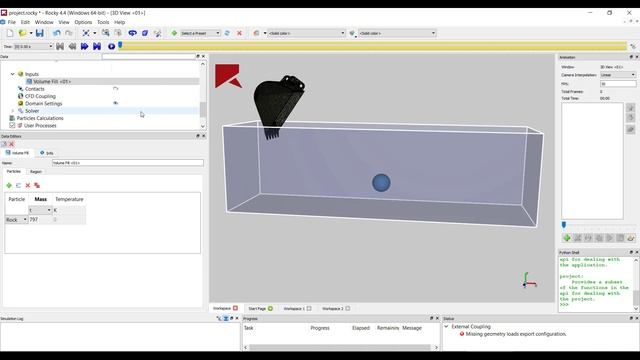Click the red remove-all particles icon
The width and height of the screenshot is (640, 360).
click(x=37, y=185)
